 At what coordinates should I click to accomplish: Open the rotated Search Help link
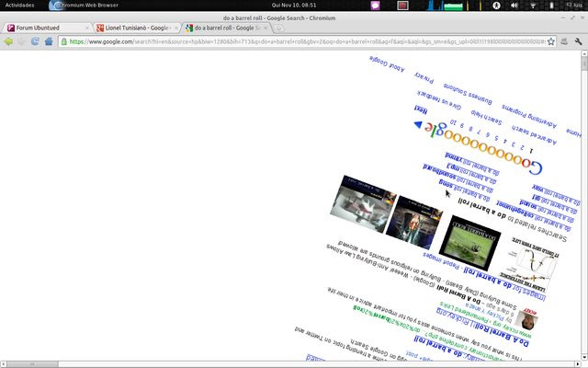point(486,118)
